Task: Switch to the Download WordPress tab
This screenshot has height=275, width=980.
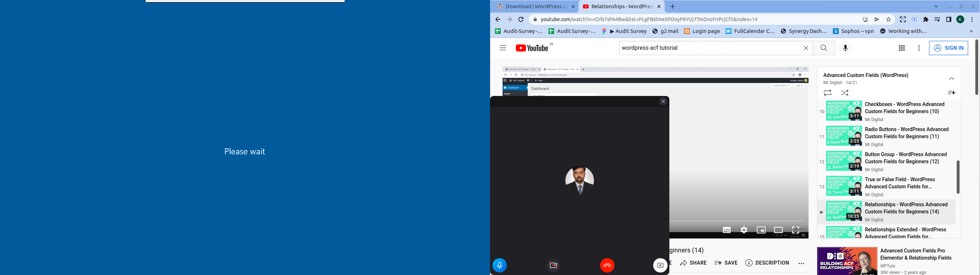Action: (x=534, y=6)
